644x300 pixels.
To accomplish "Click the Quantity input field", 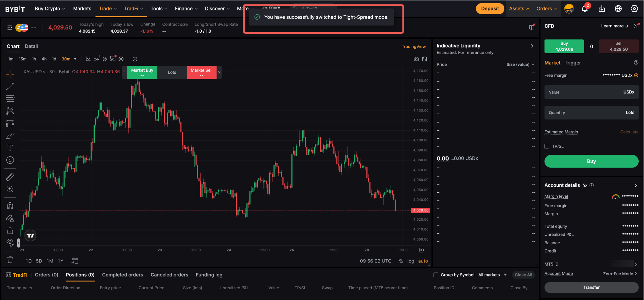I will [591, 113].
